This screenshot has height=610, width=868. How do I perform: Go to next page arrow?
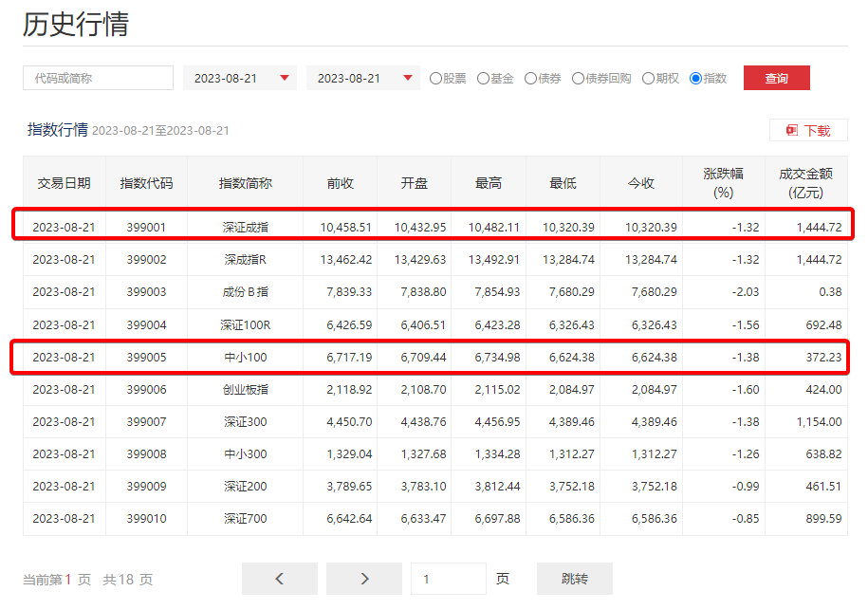coord(364,579)
